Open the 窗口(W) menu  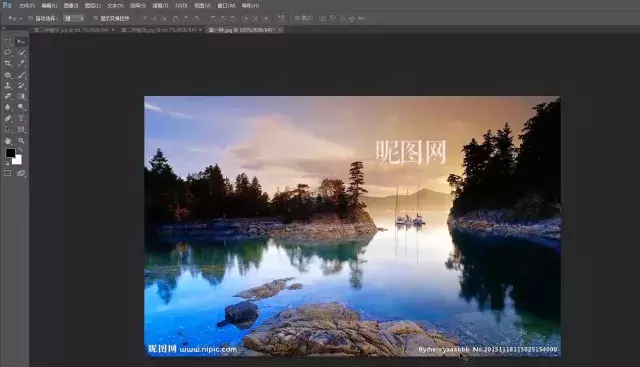(226, 6)
